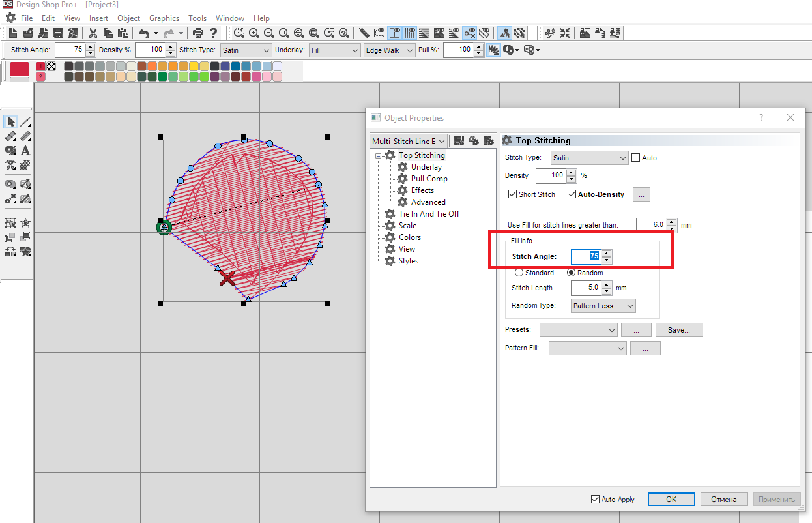Viewport: 812px width, 523px height.
Task: Click the ruler measure tool icon
Action: (364, 33)
